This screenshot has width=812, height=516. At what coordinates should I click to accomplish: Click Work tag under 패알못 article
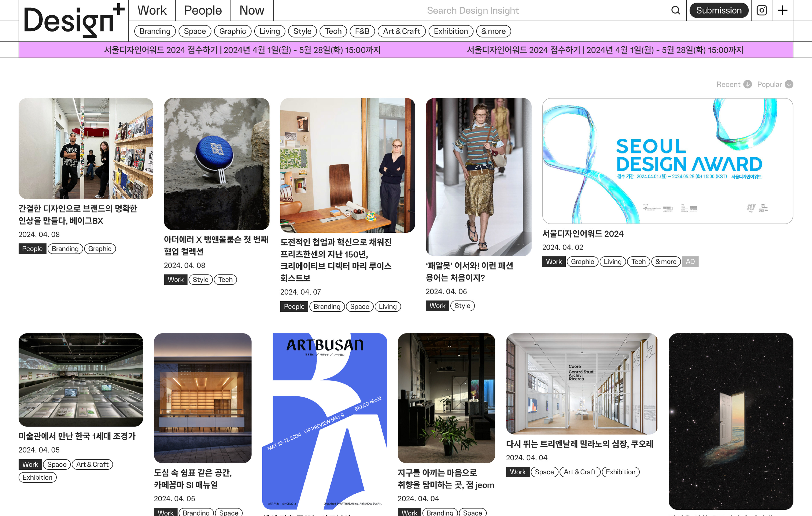click(x=438, y=306)
